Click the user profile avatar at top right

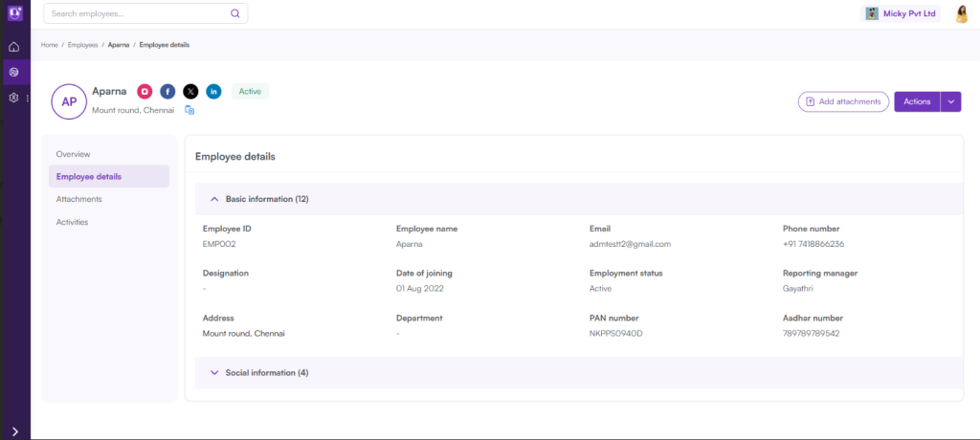coord(962,13)
